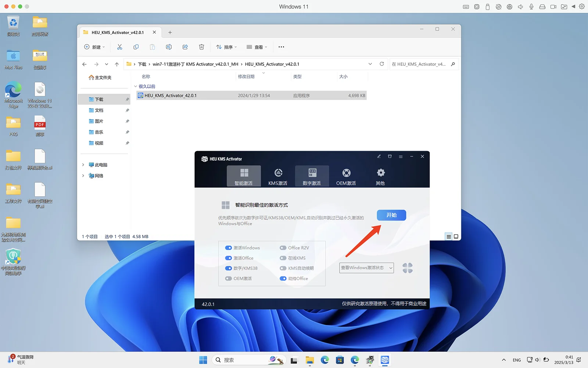Click the taskbar 搜索 box
This screenshot has width=588, height=368.
tap(249, 360)
